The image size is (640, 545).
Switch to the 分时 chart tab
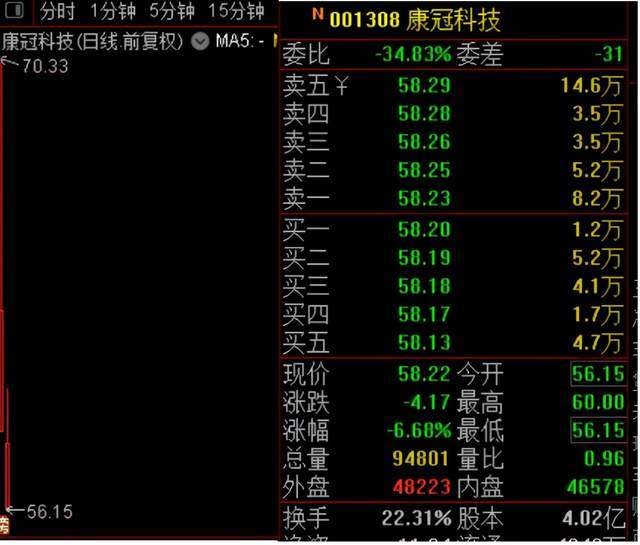[x=58, y=11]
